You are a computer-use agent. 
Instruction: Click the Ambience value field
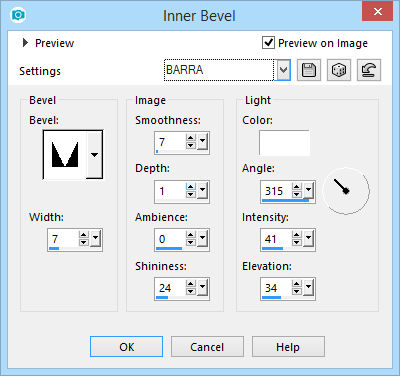tap(171, 239)
